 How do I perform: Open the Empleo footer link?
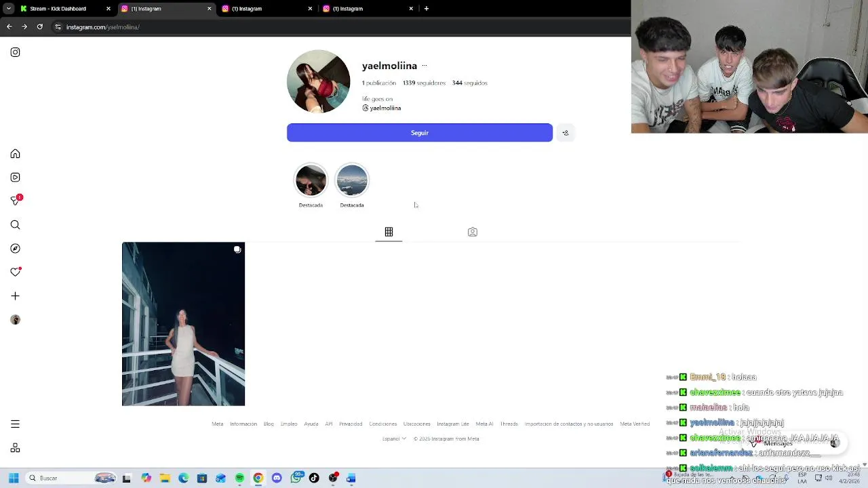pos(289,424)
